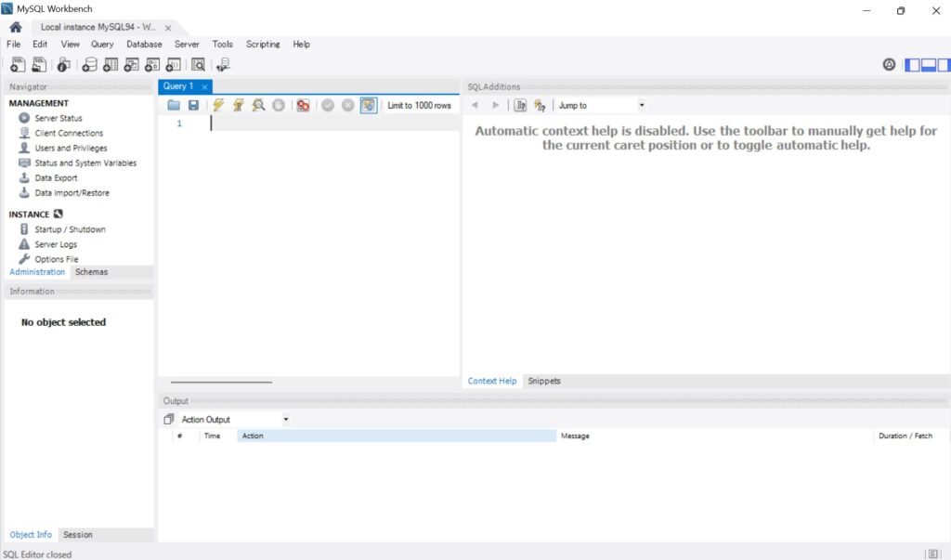Execute the query with lightning bolt
This screenshot has height=560, width=951.
point(218,105)
